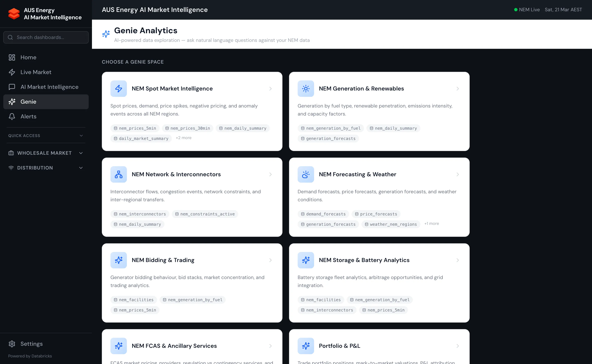Click the NEM Forecasting & Weather cloud icon
Screen dimensions: 592x364
[306, 174]
